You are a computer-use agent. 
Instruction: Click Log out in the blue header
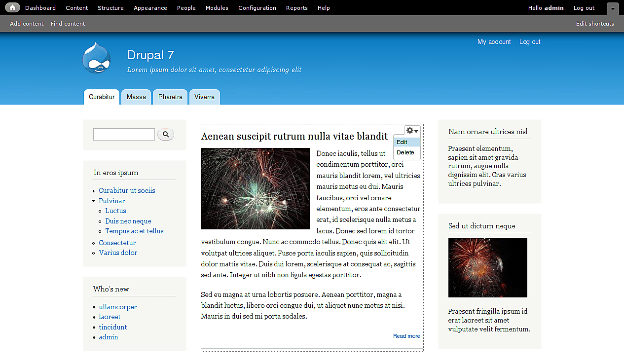coord(530,42)
